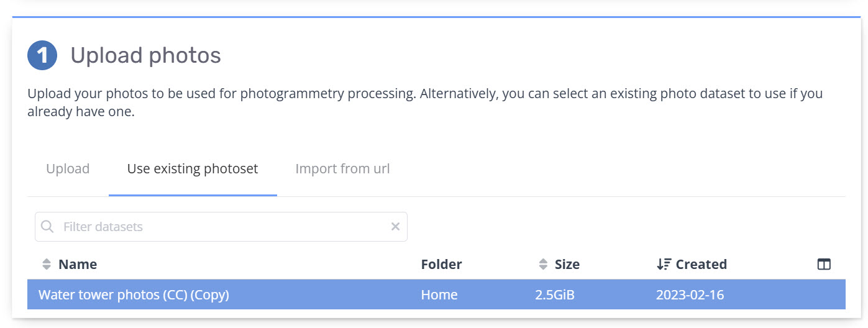Open the Import from url tab
The image size is (868, 328).
click(342, 169)
